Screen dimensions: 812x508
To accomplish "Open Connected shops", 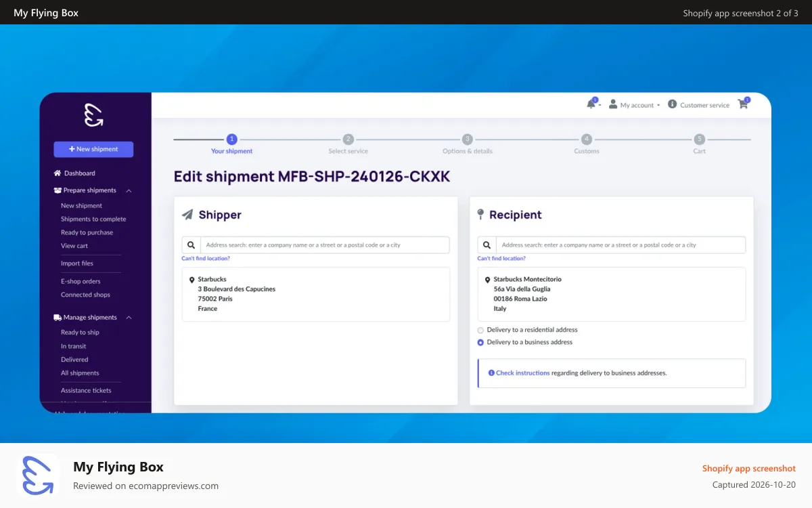I will [85, 295].
